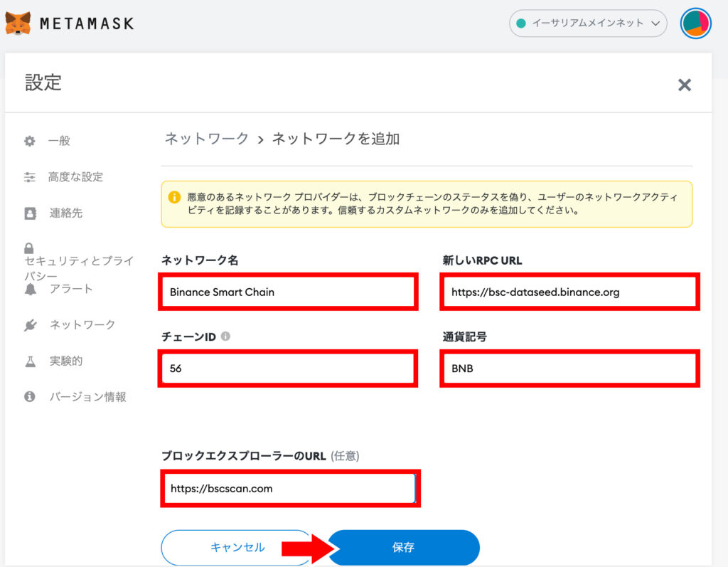The width and height of the screenshot is (728, 567).
Task: Click the チェーンID field containing 56
Action: coord(288,368)
